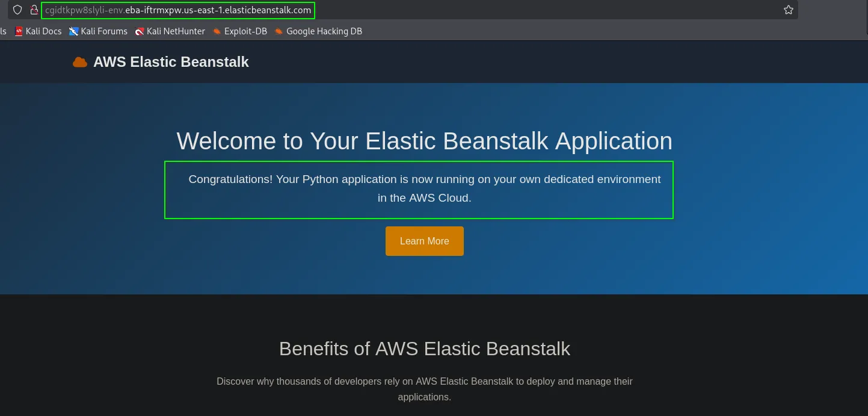Image resolution: width=868 pixels, height=416 pixels.
Task: Click the Welcome to Your Elastic Beanstalk heading
Action: coord(424,141)
